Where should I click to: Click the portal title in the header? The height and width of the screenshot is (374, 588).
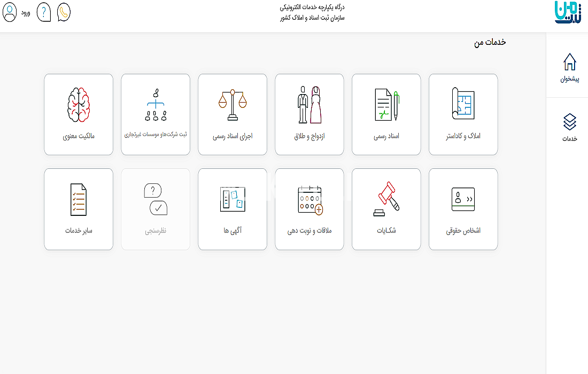(x=312, y=12)
